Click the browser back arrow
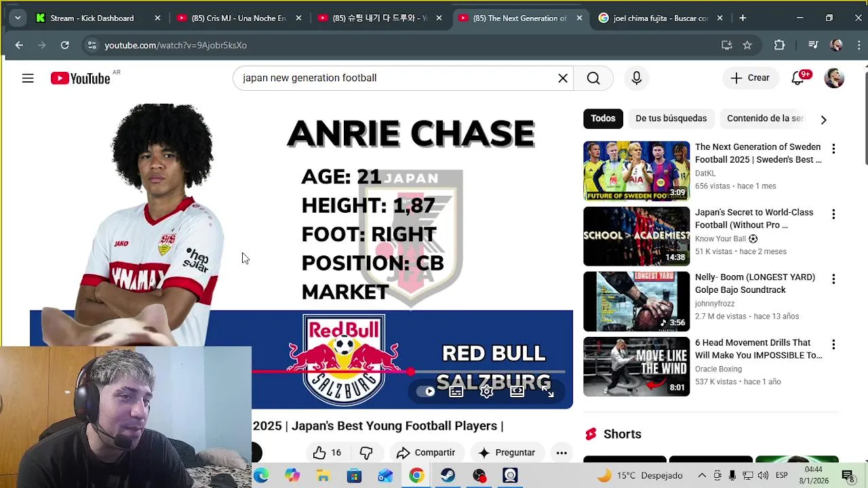Viewport: 868px width, 488px height. [19, 45]
